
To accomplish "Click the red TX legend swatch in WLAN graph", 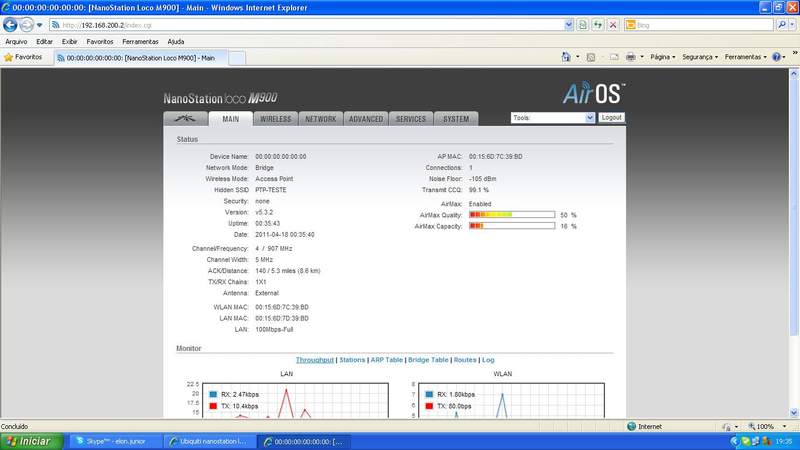I will (429, 406).
